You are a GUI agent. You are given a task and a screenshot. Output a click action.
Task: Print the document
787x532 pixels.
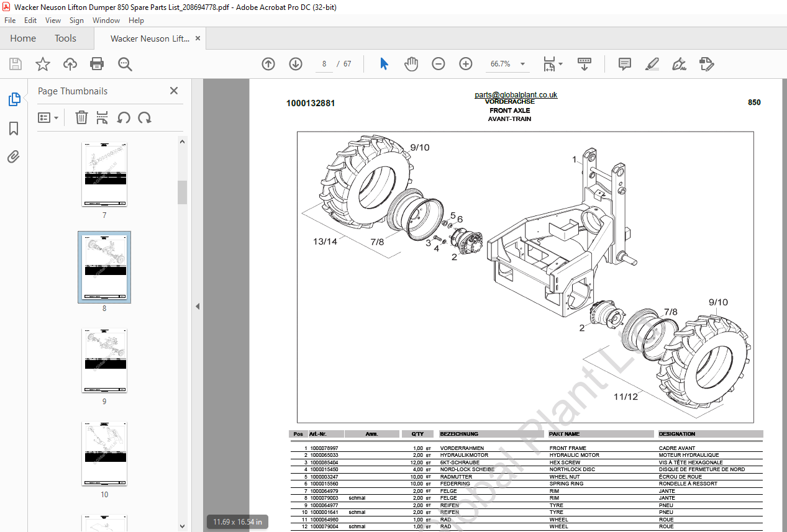click(x=97, y=64)
